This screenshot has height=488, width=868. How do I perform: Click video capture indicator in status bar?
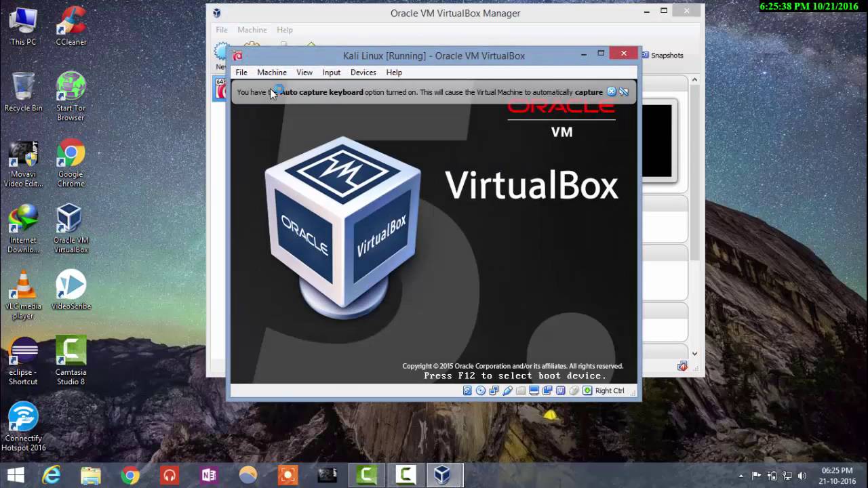(547, 390)
